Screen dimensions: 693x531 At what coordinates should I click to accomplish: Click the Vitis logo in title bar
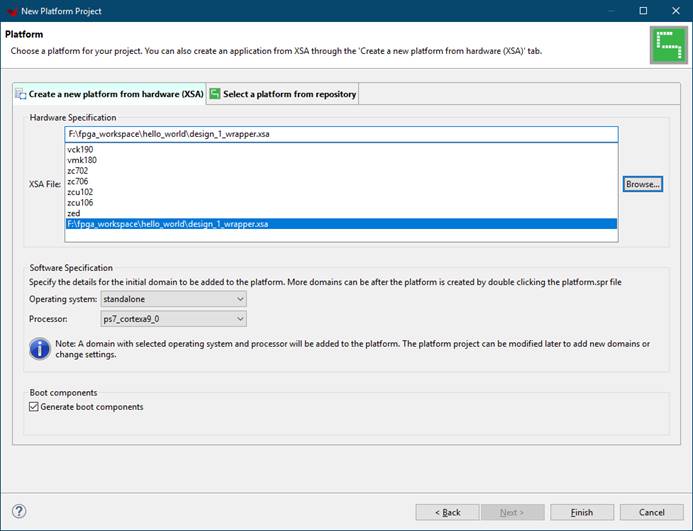pos(10,10)
